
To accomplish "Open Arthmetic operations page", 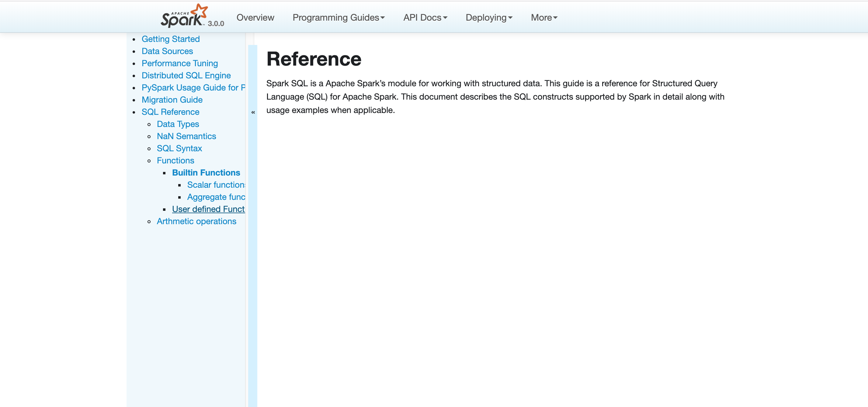I will coord(196,221).
